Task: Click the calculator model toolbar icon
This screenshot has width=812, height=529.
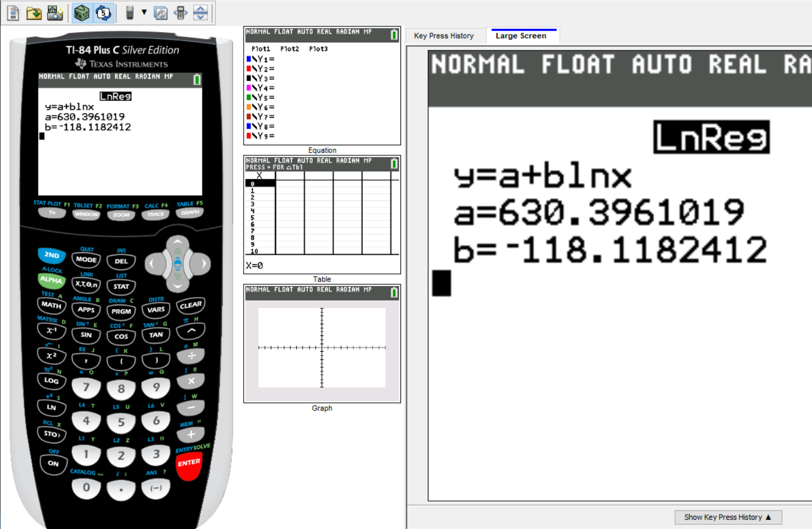Action: (x=130, y=13)
